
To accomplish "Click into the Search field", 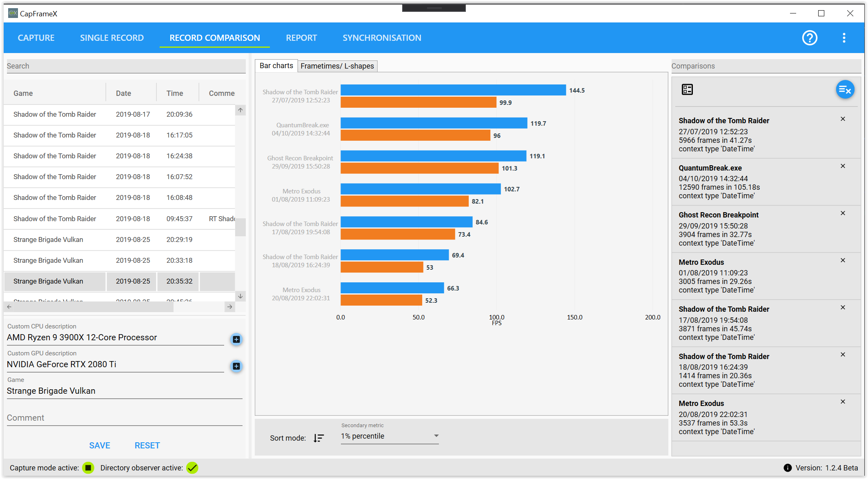I will tap(126, 66).
